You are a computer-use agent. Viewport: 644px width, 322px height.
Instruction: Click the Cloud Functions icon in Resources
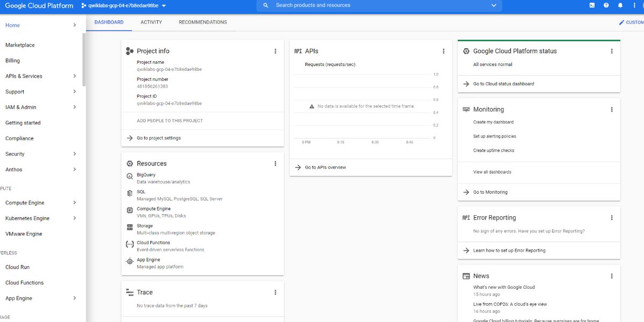(129, 244)
